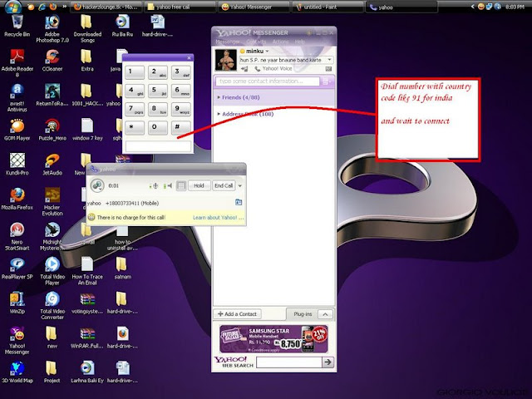Screen dimensions: 532x399
Task: Click the minku display picture
Action: pos(226,60)
